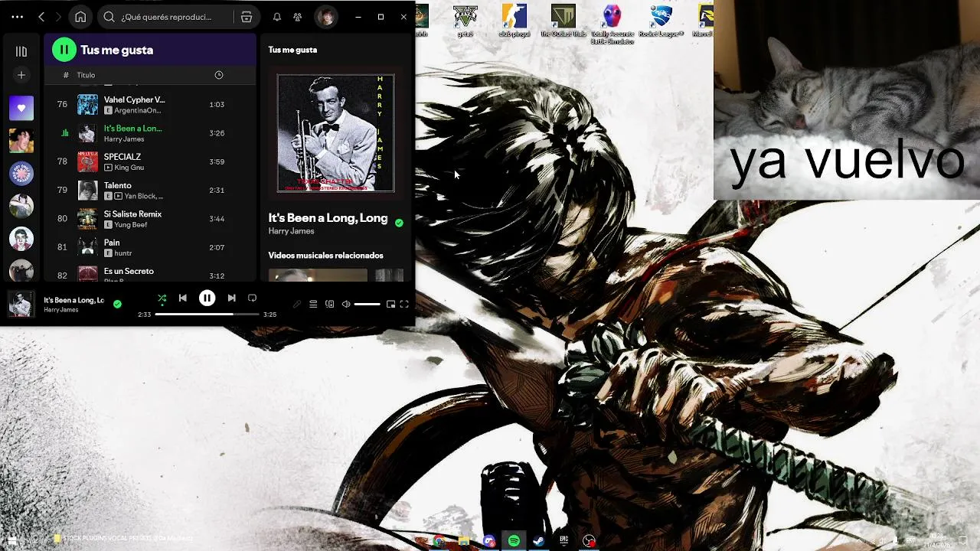980x551 pixels.
Task: Open the 'The Outlast Trials' desktop shortcut
Action: tap(563, 21)
